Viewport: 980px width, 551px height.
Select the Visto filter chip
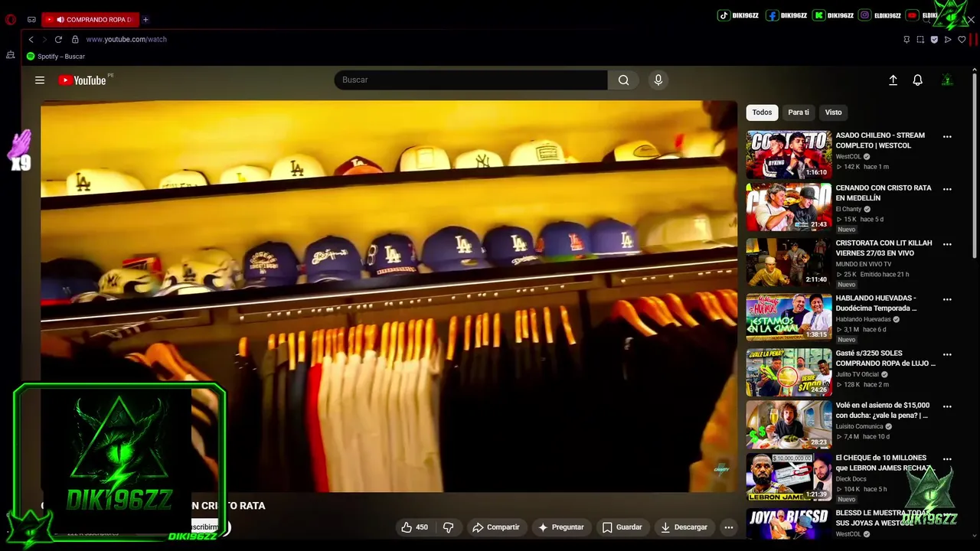click(833, 112)
